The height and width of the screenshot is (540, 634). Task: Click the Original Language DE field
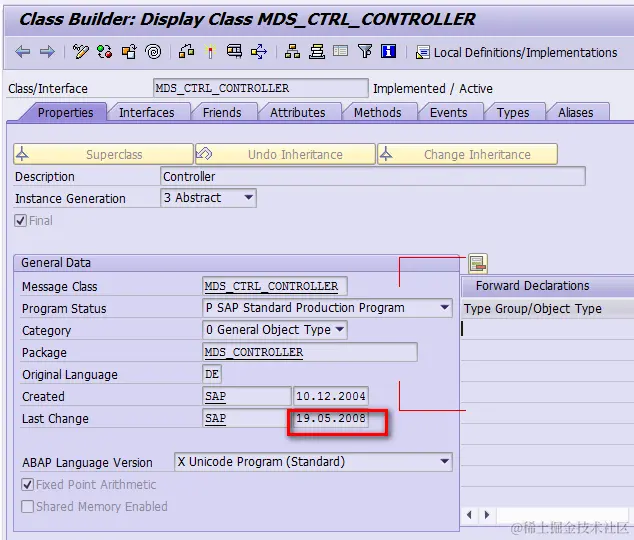tap(212, 374)
